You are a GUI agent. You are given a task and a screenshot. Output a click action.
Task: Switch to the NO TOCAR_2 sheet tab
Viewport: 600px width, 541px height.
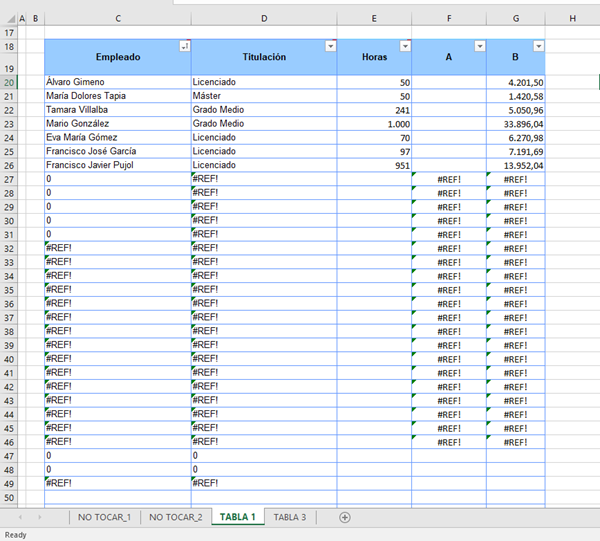[175, 517]
